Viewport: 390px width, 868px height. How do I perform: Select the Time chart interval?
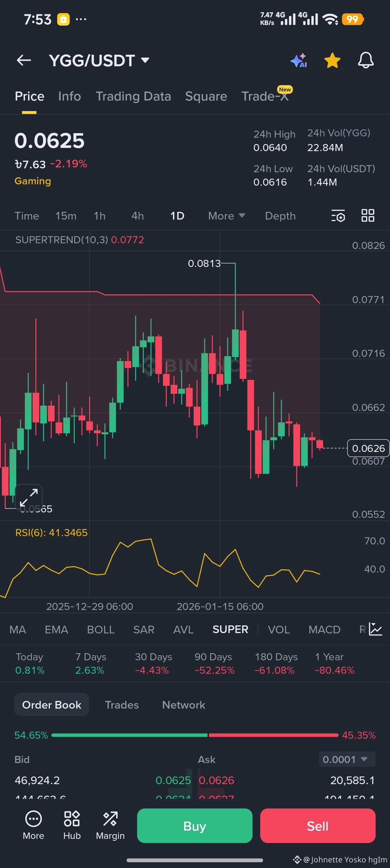point(27,216)
